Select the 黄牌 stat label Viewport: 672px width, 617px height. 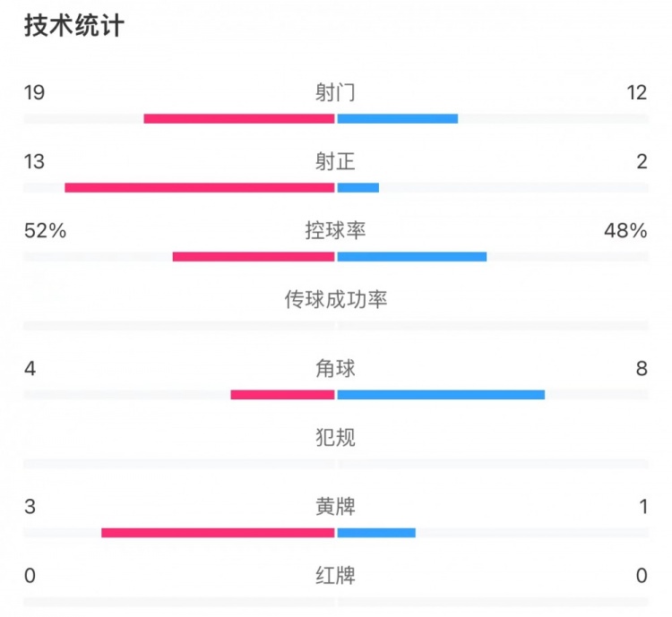point(336,506)
